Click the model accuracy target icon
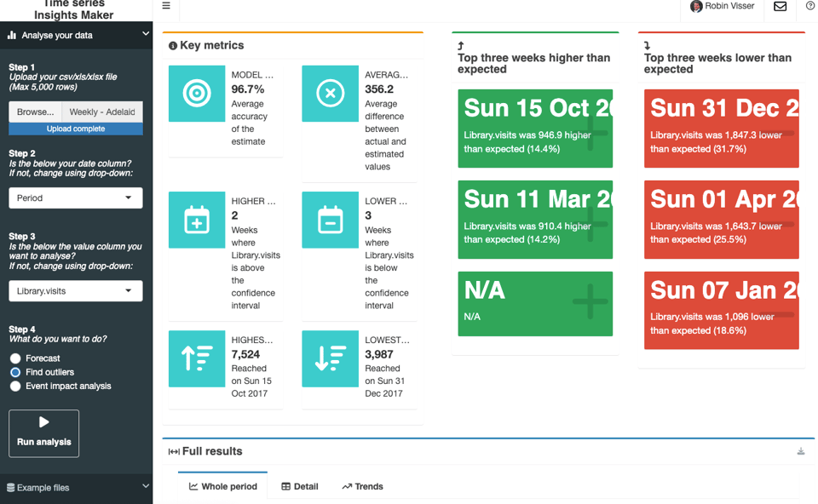This screenshot has height=504, width=818. pos(197,94)
